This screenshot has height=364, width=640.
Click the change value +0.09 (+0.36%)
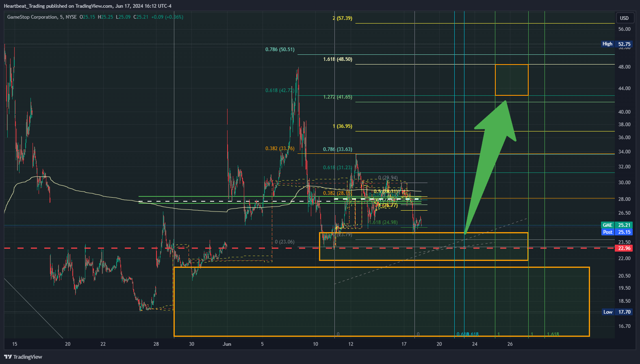pos(167,17)
